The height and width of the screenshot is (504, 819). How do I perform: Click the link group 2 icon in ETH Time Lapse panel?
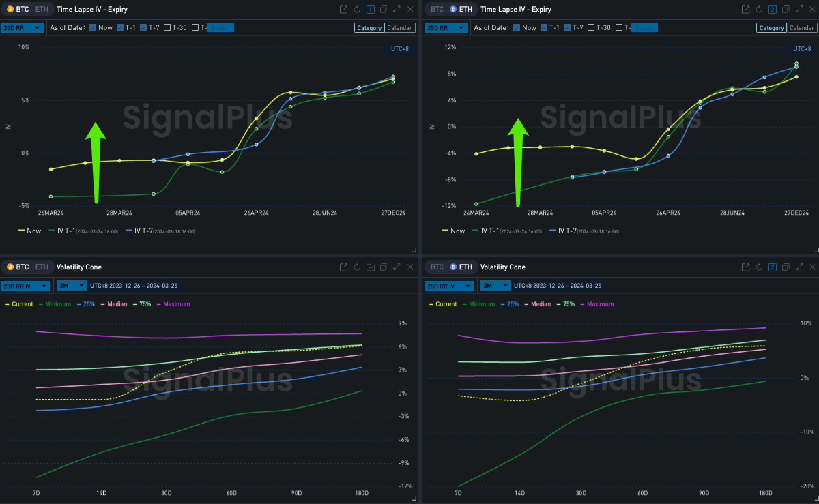click(773, 10)
